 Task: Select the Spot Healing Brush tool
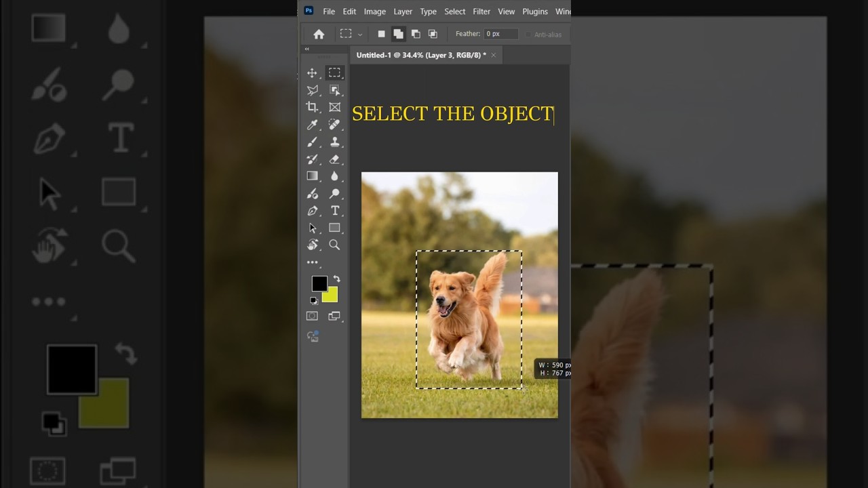[x=334, y=125]
